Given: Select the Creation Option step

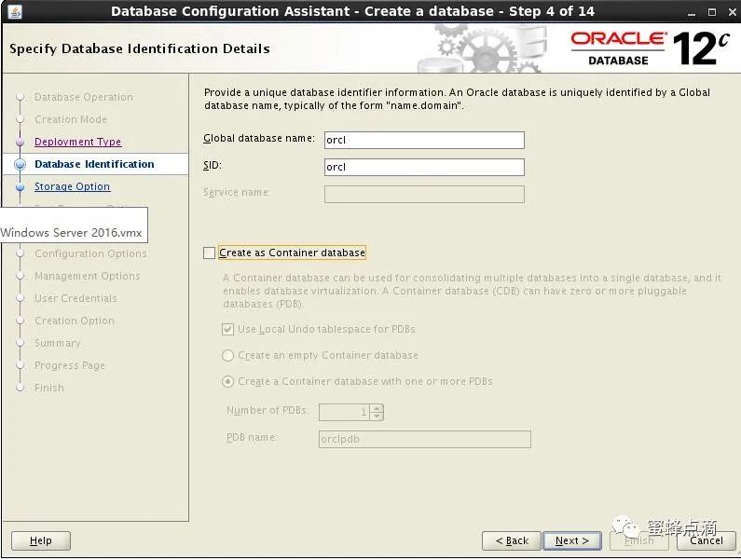Looking at the screenshot, I should [x=75, y=321].
